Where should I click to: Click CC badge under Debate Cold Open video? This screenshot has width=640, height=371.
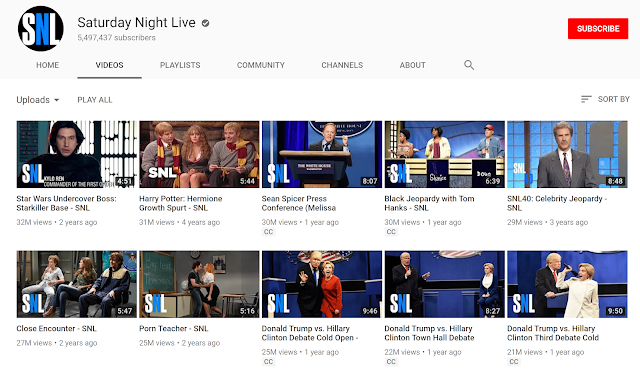click(268, 362)
